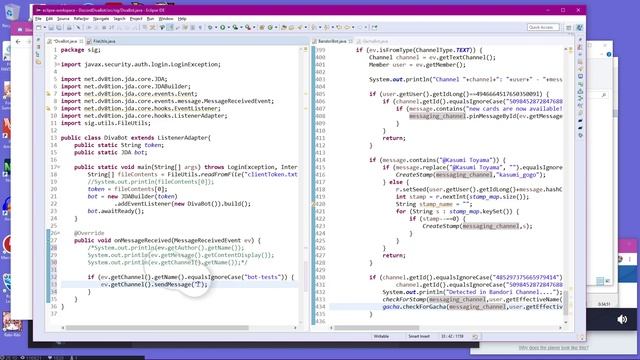Open the Source menu
The height and width of the screenshot is (360, 640).
point(63,19)
